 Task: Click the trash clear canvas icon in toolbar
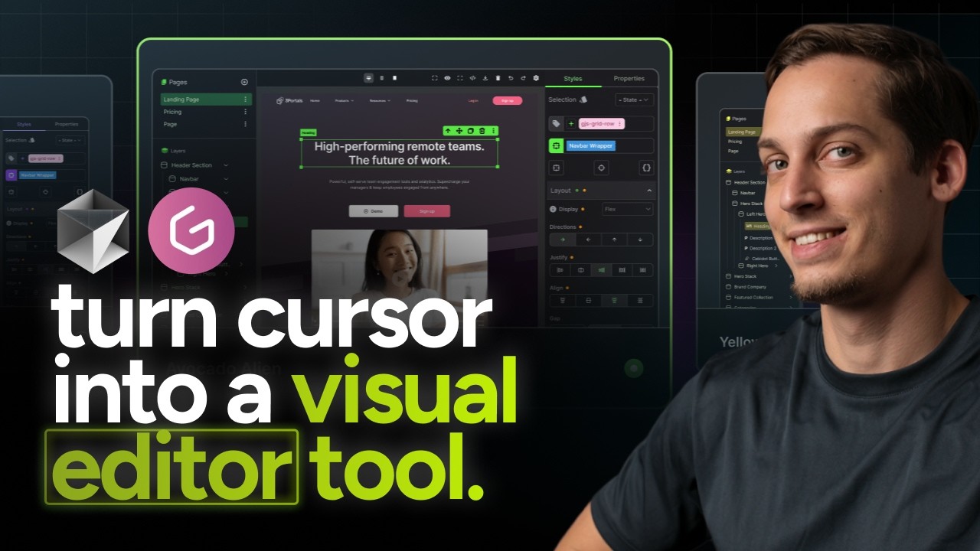tap(498, 78)
